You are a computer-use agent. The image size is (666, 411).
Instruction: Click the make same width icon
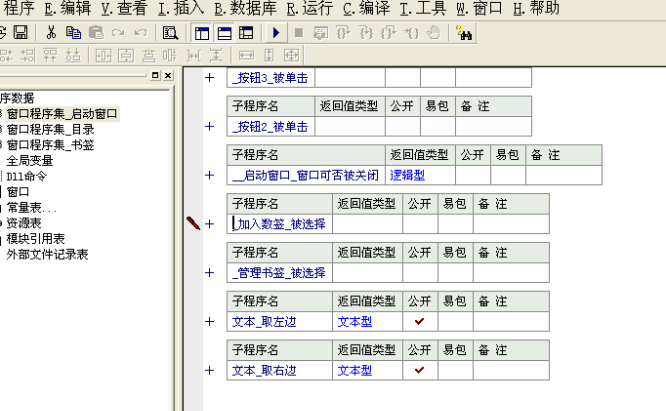click(x=247, y=55)
